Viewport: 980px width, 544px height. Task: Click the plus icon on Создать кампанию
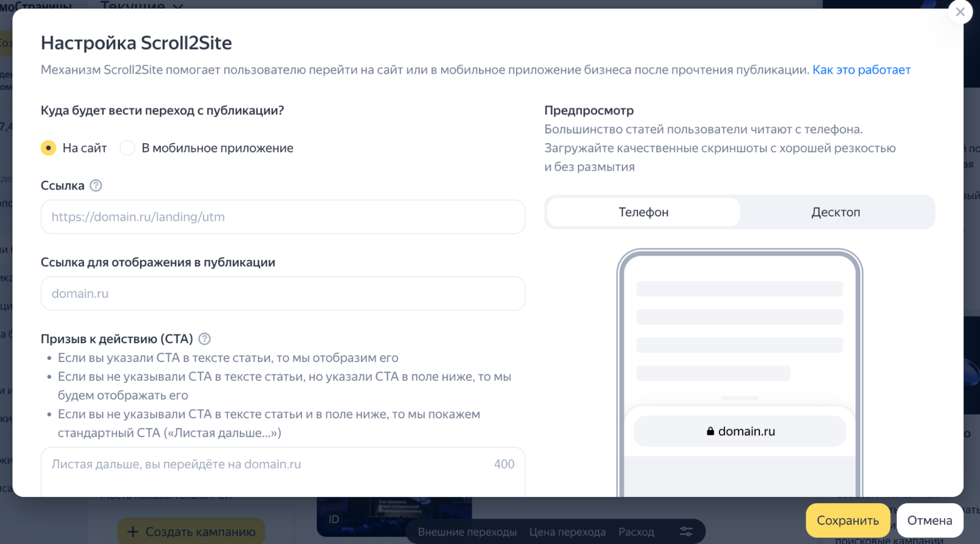tap(132, 532)
